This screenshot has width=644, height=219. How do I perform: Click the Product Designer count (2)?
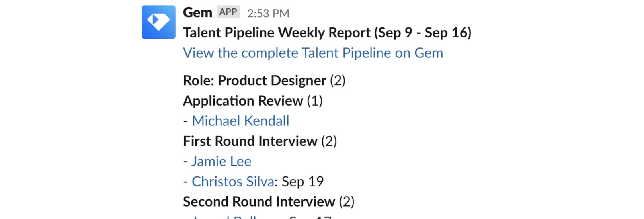point(338,80)
